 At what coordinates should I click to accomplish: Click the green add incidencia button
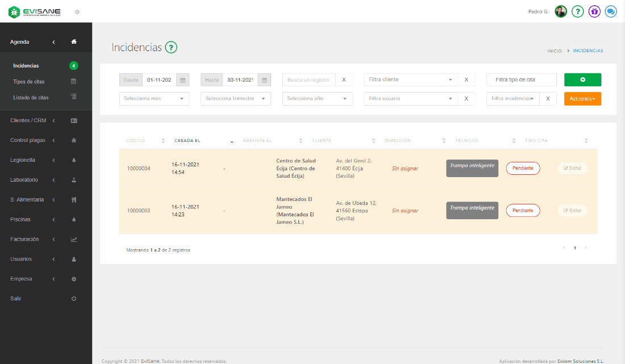(x=582, y=80)
